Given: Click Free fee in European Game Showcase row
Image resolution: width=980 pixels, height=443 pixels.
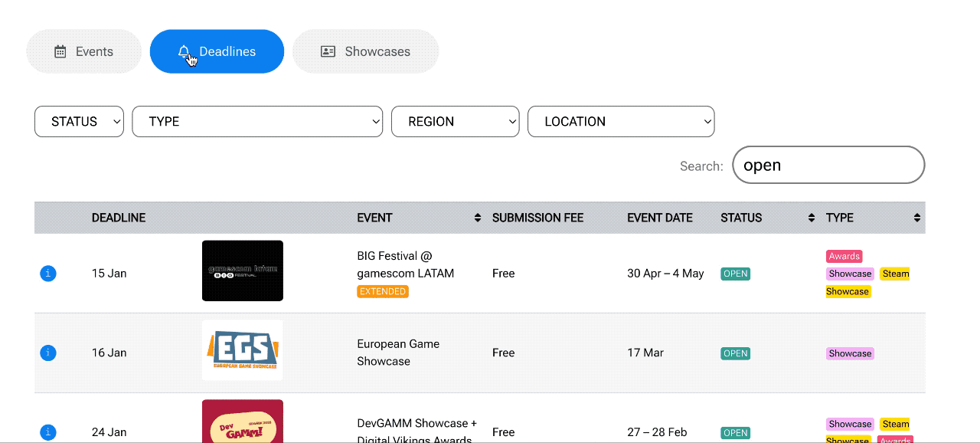Looking at the screenshot, I should tap(504, 353).
